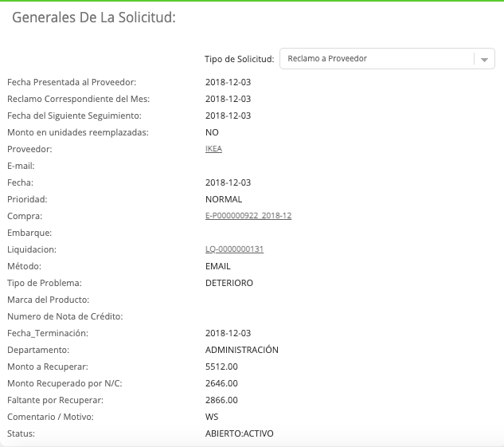Screen dimensions: 504x447
Task: Click the Liquidacion label
Action: [x=32, y=249]
